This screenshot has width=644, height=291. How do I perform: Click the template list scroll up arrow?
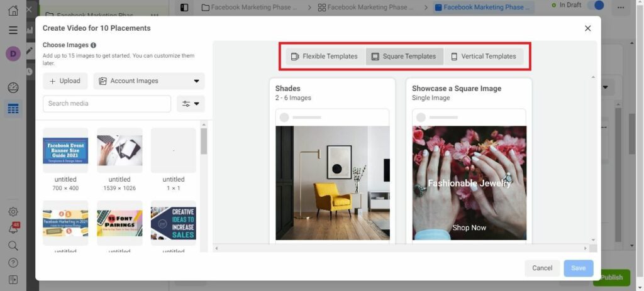[592, 77]
